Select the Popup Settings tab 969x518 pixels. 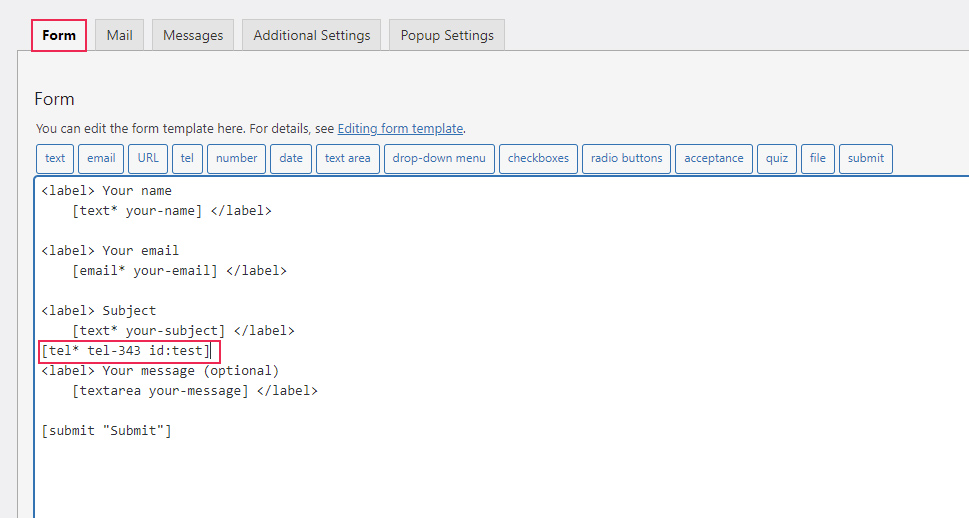point(447,35)
